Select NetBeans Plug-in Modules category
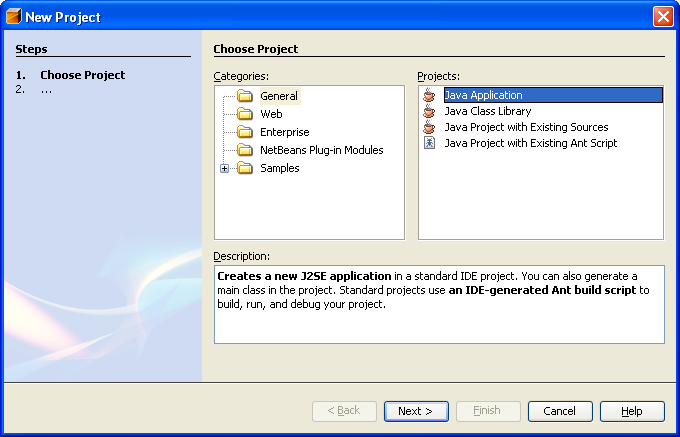The image size is (680, 437). click(x=321, y=150)
